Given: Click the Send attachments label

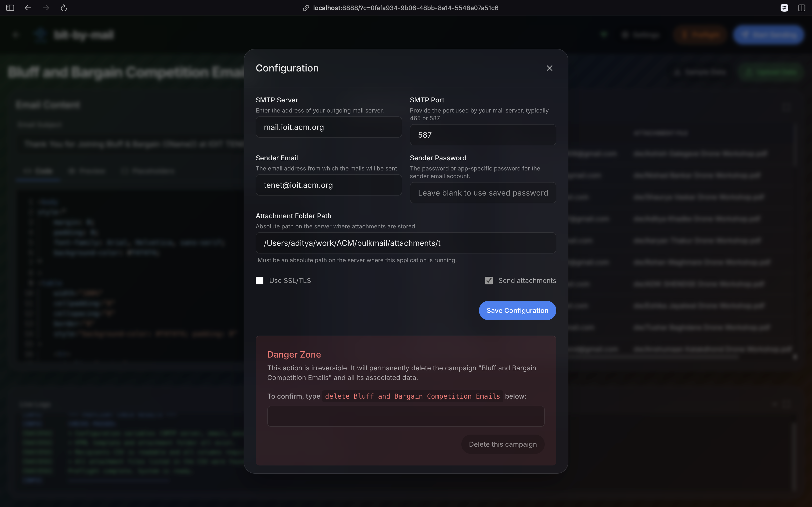Looking at the screenshot, I should 527,280.
